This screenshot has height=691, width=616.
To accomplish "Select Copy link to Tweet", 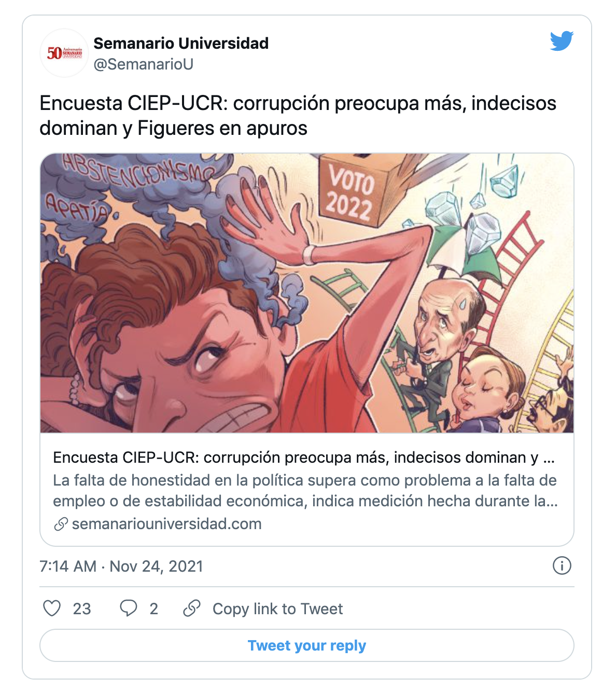I will click(277, 609).
